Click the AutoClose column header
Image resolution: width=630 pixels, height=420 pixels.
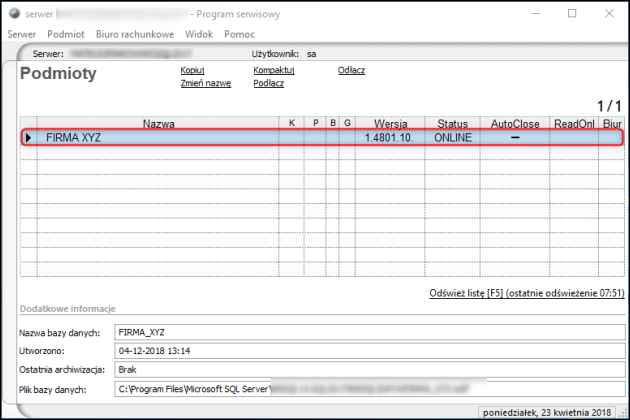pyautogui.click(x=515, y=123)
